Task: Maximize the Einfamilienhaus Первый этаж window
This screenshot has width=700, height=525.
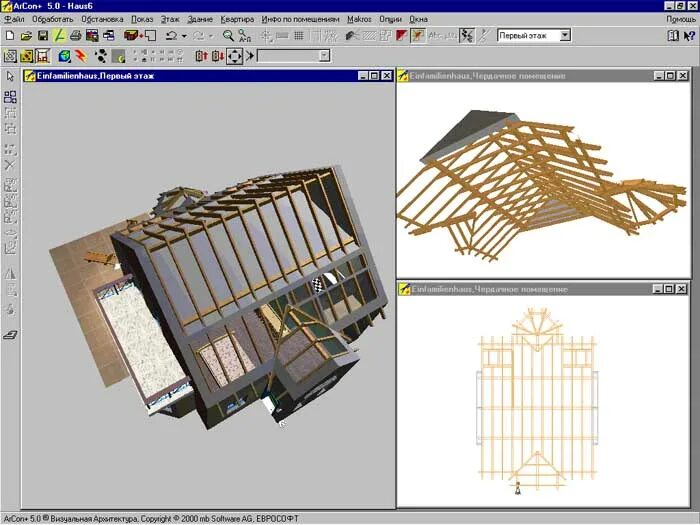Action: coord(375,76)
